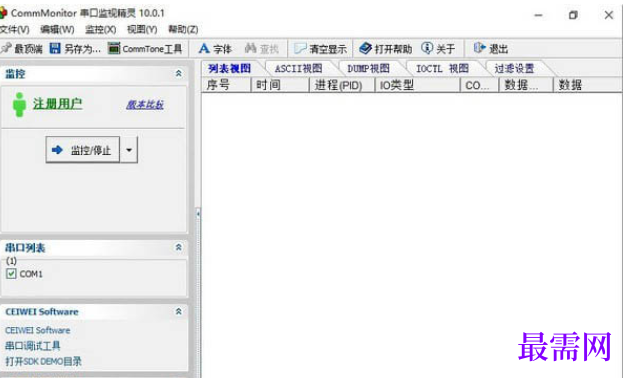Open the CEIWEI Software link

38,330
